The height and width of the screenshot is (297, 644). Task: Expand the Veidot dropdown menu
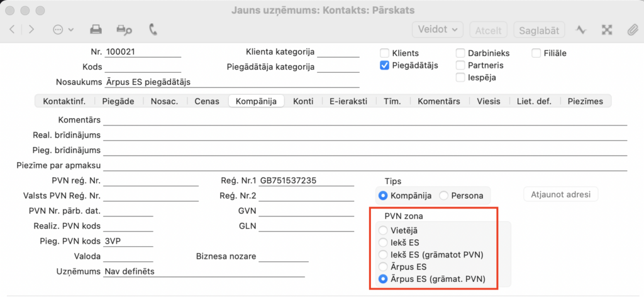pos(438,30)
